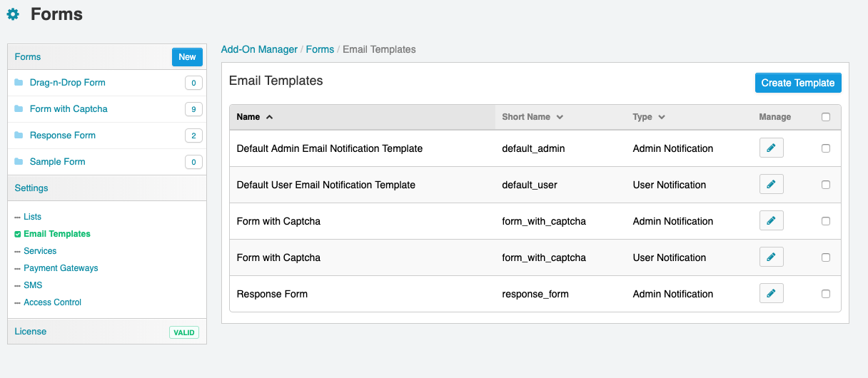This screenshot has height=378, width=868.
Task: Click the Drag-n-Drop Form folder icon
Action: tap(19, 83)
